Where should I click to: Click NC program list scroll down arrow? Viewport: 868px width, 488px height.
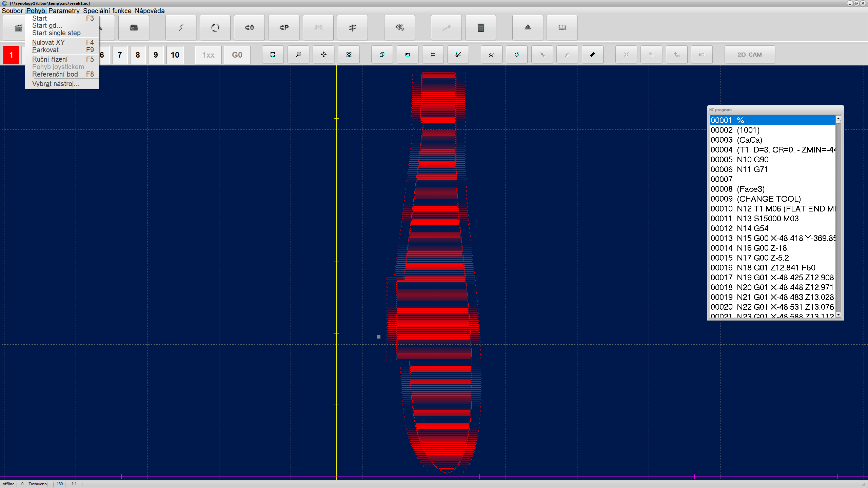pos(838,314)
